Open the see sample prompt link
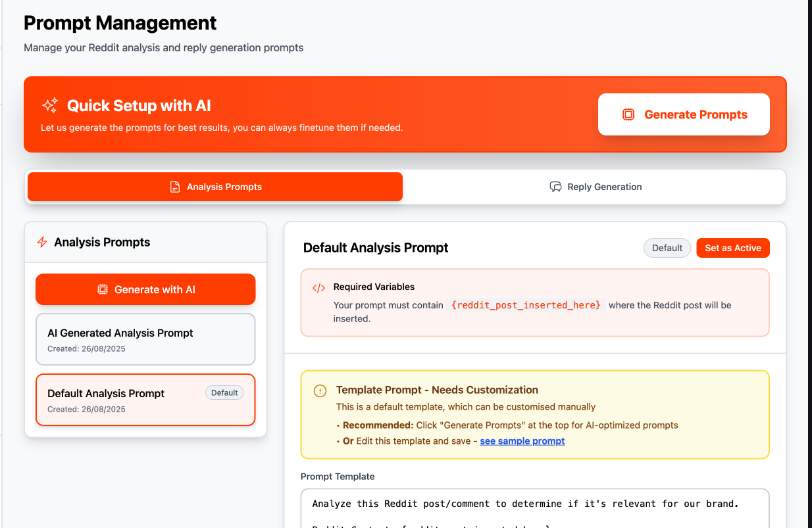 [522, 441]
